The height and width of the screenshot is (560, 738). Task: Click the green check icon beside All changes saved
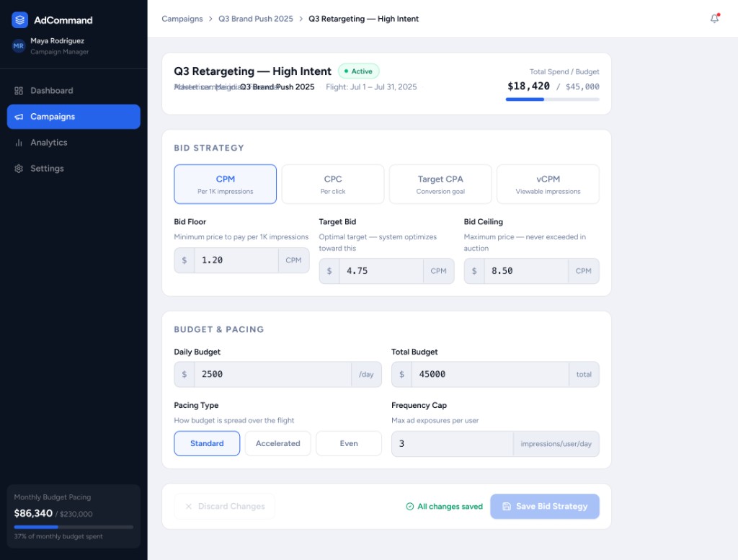[x=410, y=507]
